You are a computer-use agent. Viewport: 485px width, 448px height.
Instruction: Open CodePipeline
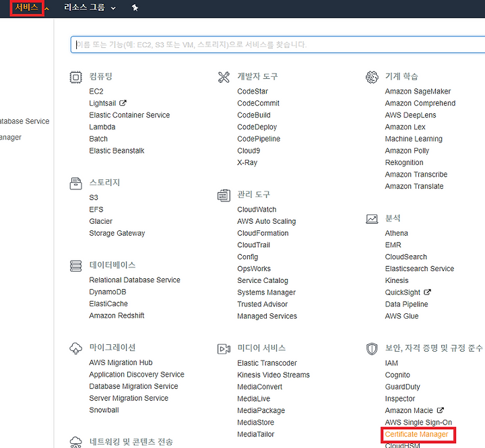259,139
